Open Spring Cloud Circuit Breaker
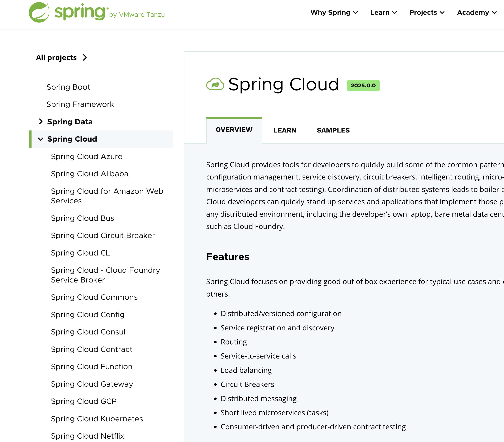Screen dimensions: 504x442 pos(103,235)
